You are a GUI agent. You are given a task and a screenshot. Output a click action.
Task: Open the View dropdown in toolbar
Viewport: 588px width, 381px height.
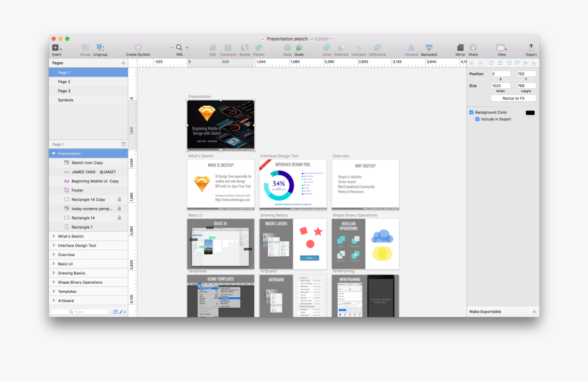coord(502,48)
